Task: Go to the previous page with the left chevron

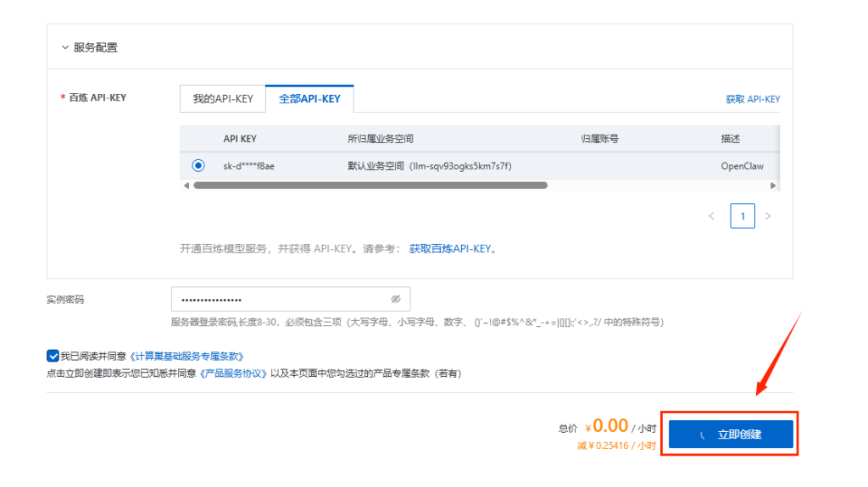Action: pyautogui.click(x=712, y=216)
